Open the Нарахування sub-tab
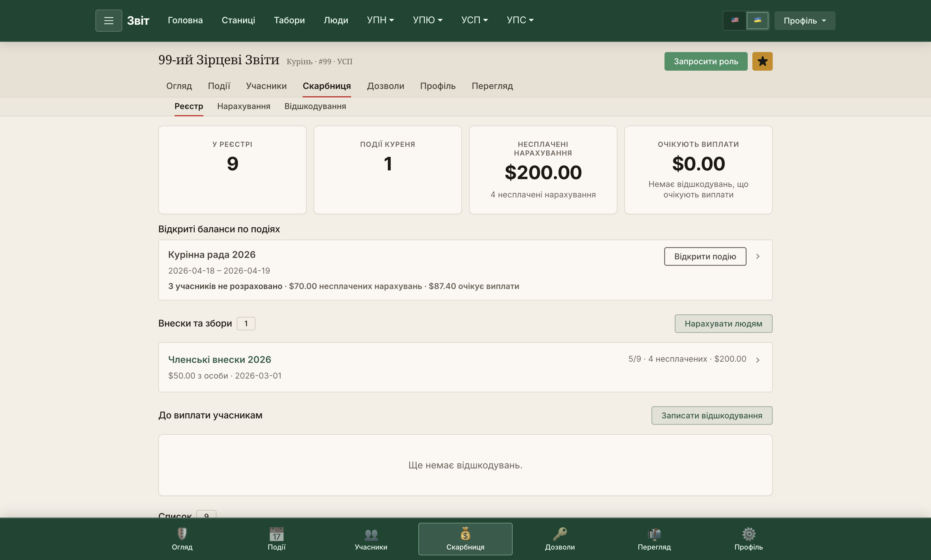Image resolution: width=931 pixels, height=560 pixels. (x=244, y=106)
